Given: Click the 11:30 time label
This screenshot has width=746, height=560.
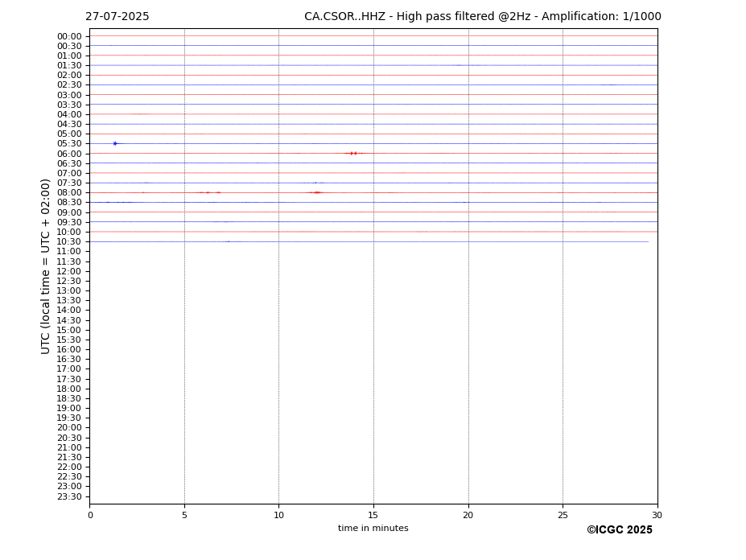Looking at the screenshot, I should [x=69, y=261].
